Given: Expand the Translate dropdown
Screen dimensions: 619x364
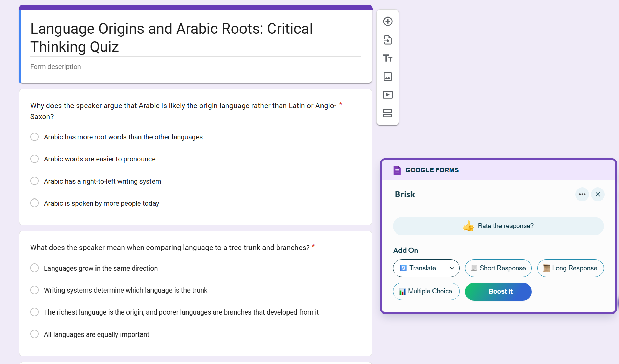Looking at the screenshot, I should 452,268.
